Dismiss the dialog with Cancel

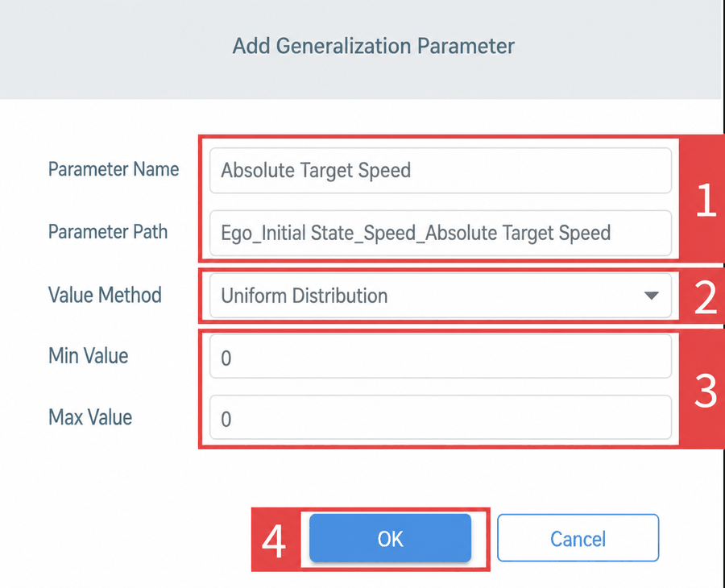pos(578,538)
